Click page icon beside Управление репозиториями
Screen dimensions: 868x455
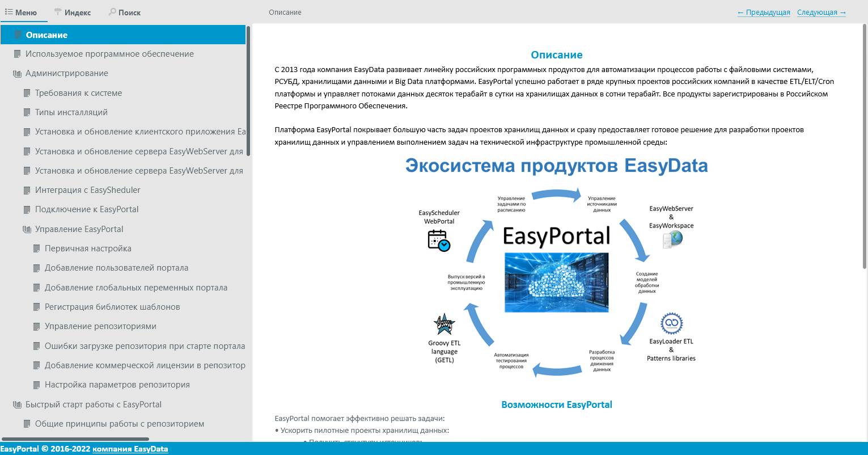(37, 326)
